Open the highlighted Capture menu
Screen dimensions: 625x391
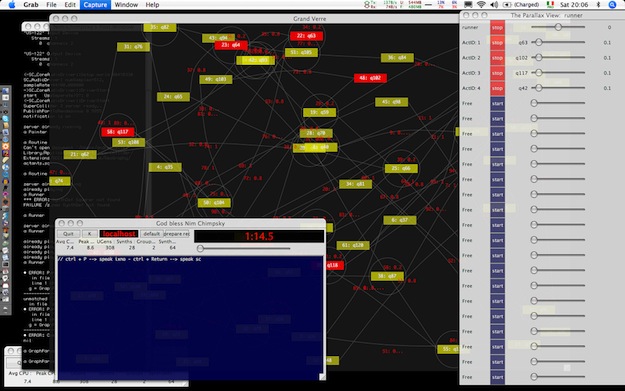95,4
